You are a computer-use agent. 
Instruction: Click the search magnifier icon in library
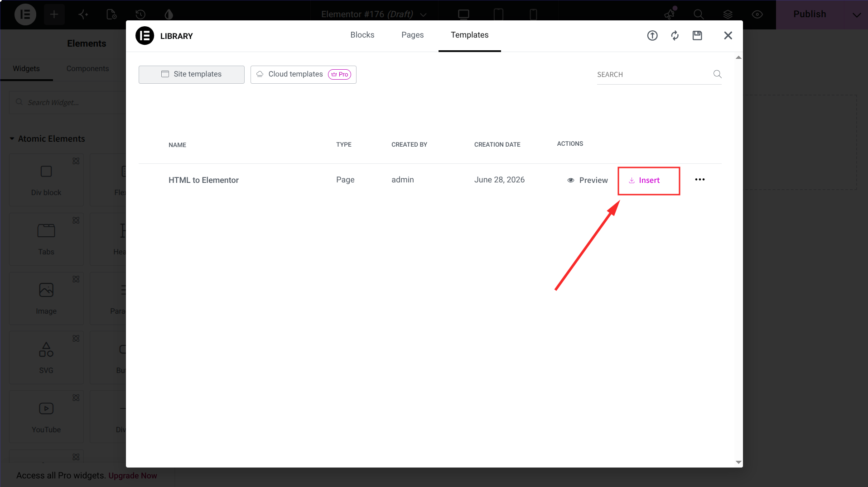coord(717,74)
